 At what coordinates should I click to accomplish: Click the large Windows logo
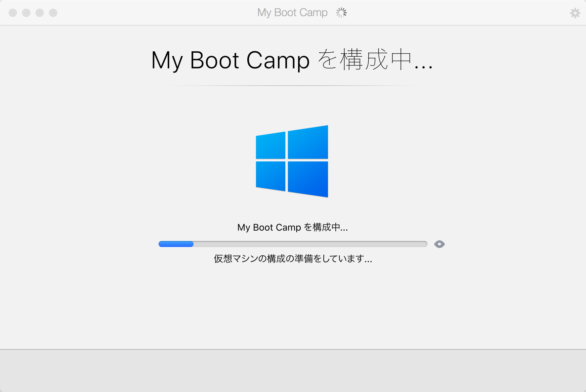(292, 161)
